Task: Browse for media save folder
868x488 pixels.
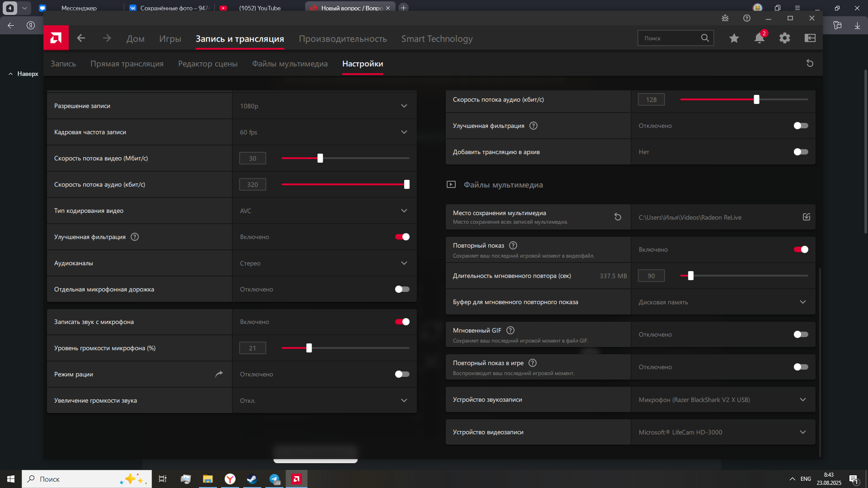Action: pyautogui.click(x=807, y=217)
